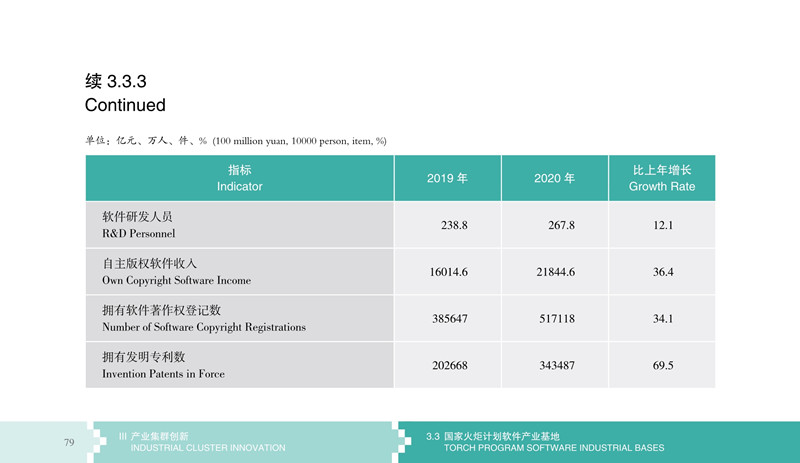Click the 'Continued' subtitle
800x463 pixels.
click(125, 105)
